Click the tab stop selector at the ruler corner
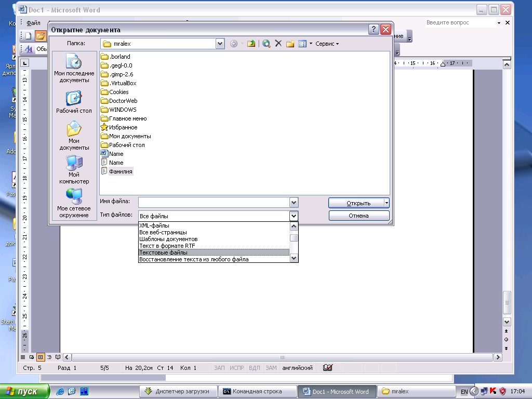 [x=25, y=63]
